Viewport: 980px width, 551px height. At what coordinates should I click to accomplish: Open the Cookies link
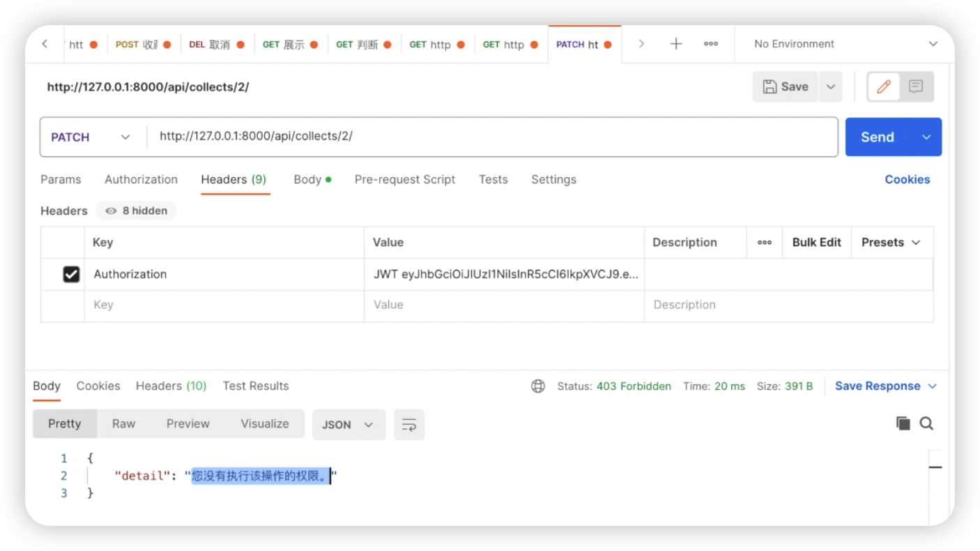pos(907,179)
